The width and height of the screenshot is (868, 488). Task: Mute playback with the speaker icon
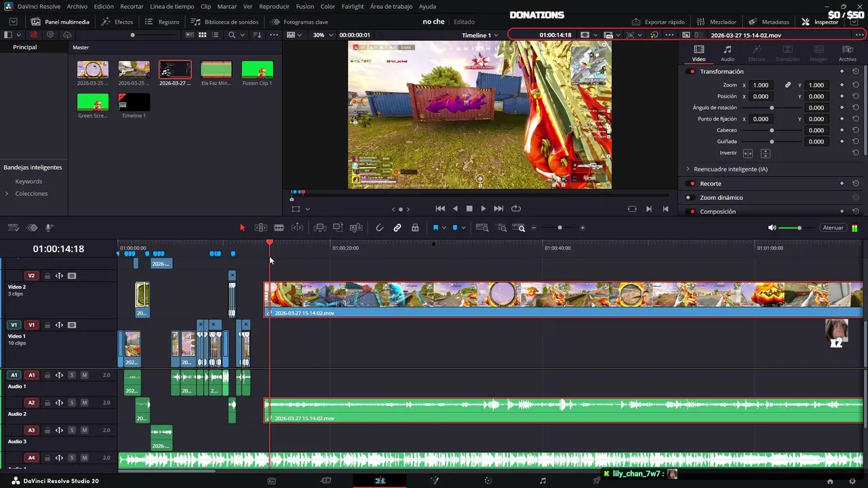(772, 228)
